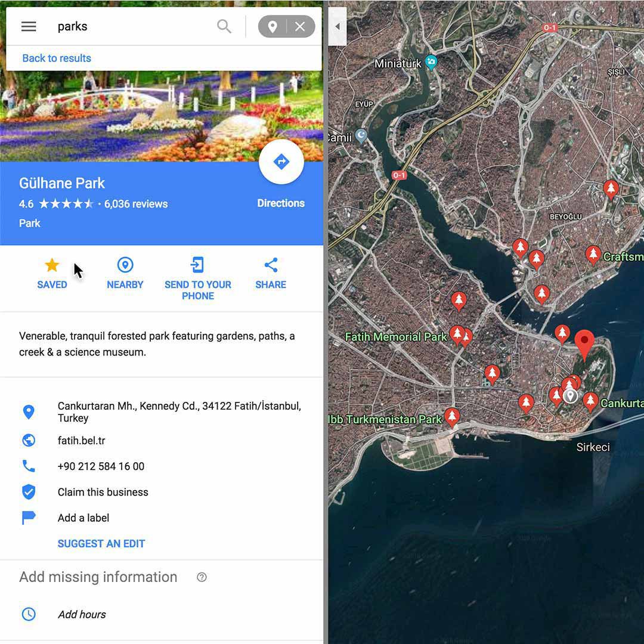Open the fatih.bel.tr website link
This screenshot has width=644, height=644.
[81, 441]
